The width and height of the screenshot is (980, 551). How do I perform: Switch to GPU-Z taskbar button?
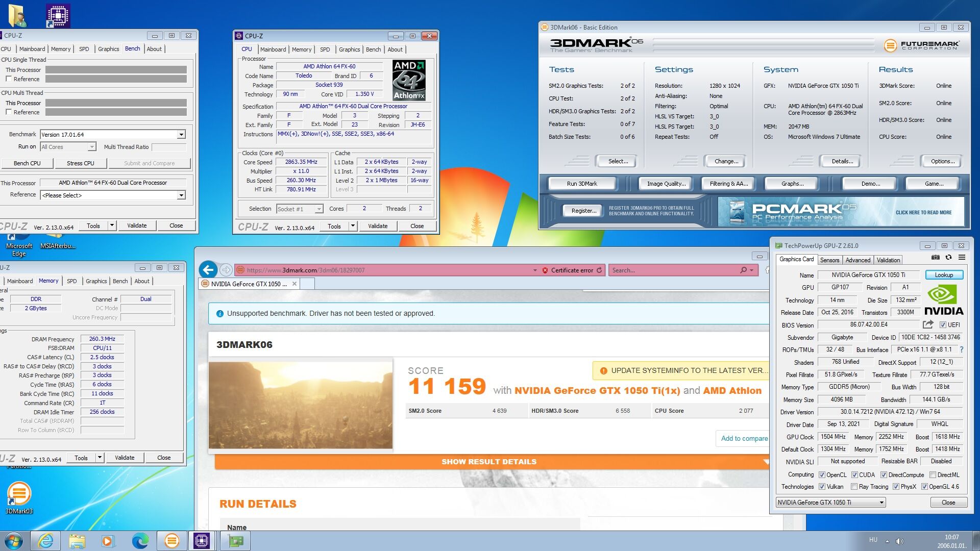pos(235,541)
